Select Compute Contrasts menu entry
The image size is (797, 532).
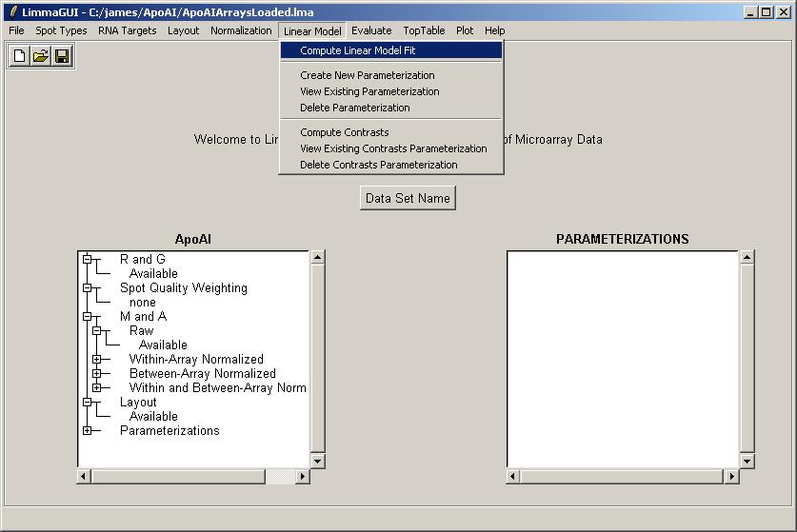point(344,132)
